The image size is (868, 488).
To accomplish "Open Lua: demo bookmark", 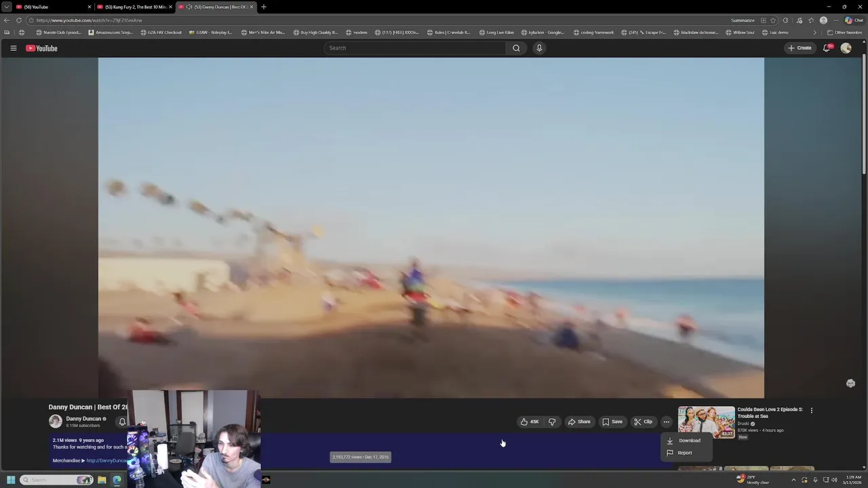I will click(x=775, y=33).
